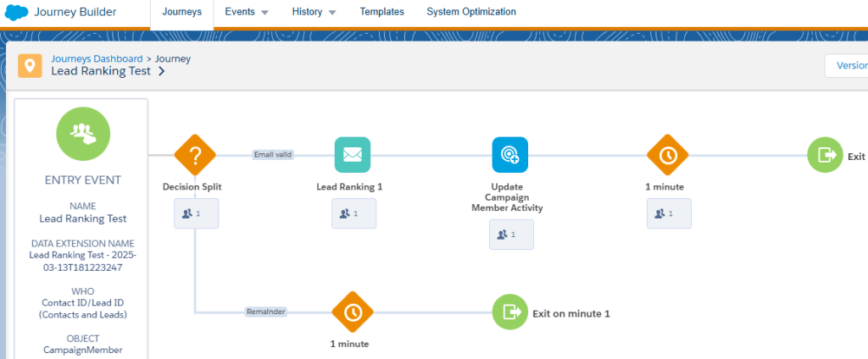This screenshot has width=868, height=359.
Task: Select the Update Campaign Member Activity icon
Action: click(510, 155)
